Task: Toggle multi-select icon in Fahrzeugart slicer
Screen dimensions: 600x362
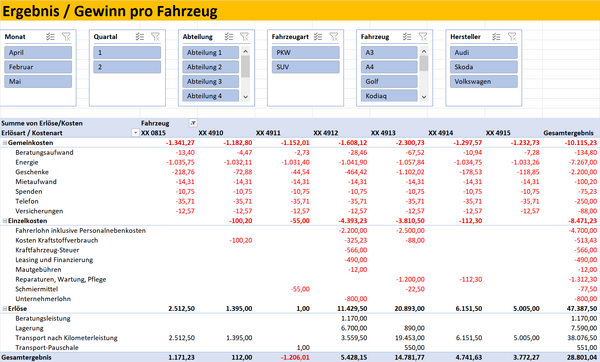Action: click(x=318, y=37)
